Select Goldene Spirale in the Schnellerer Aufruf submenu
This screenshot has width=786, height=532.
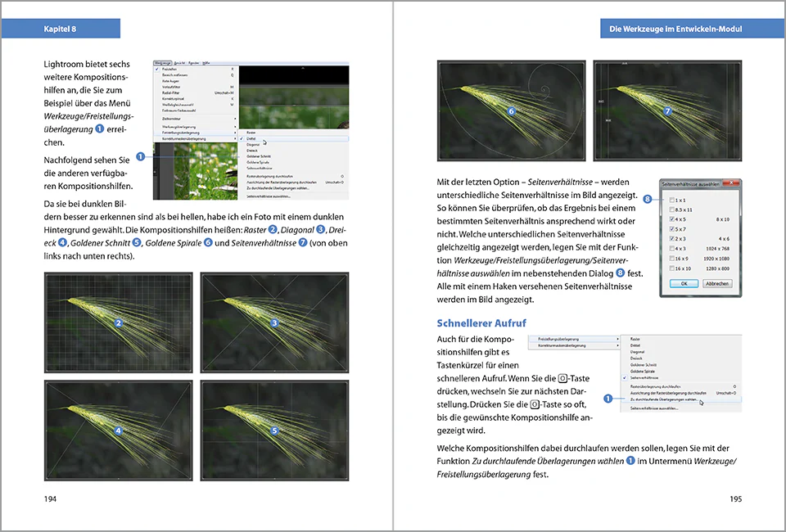[680, 372]
